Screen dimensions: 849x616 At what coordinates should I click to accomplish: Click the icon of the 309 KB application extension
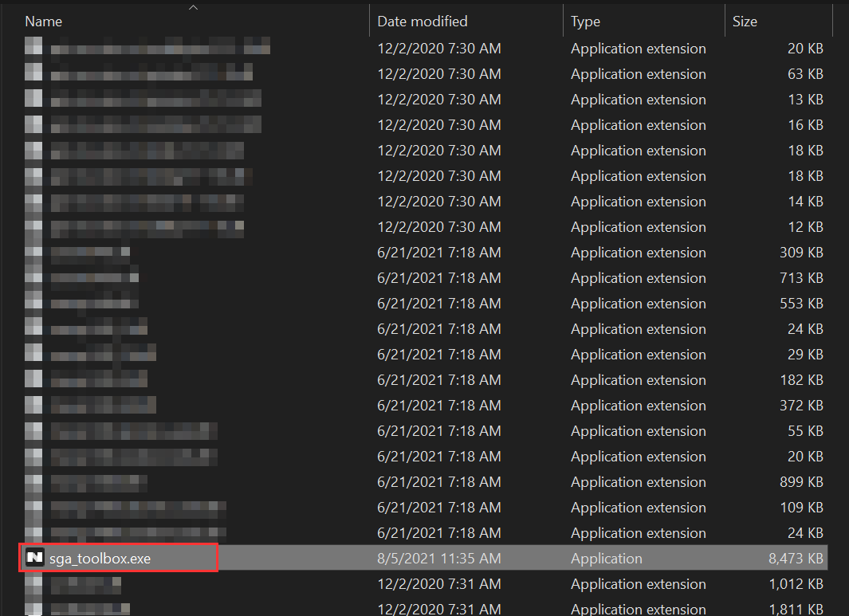(x=33, y=252)
